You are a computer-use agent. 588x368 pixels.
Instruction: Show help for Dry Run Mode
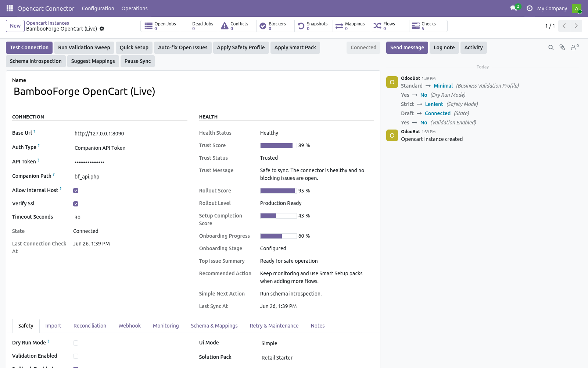coord(48,341)
